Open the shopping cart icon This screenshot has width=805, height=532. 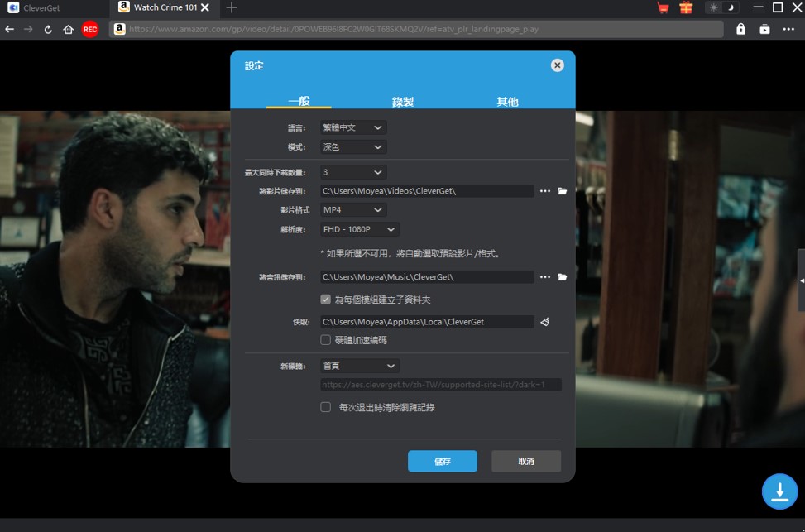click(x=663, y=7)
